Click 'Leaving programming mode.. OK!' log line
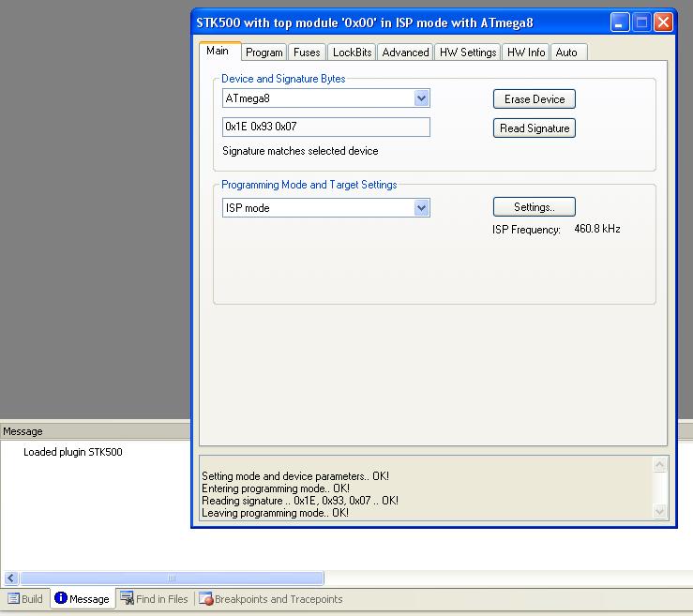Image resolution: width=693 pixels, height=616 pixels. 275,513
